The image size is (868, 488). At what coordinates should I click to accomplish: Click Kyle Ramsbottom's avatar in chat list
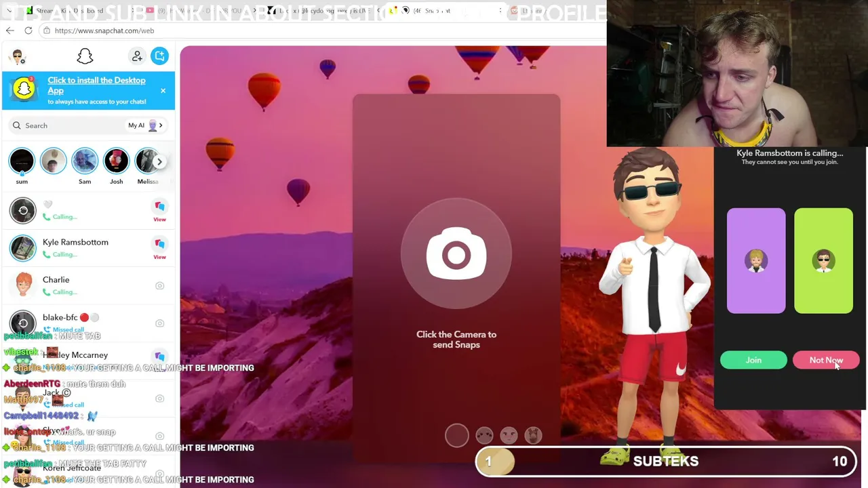pos(23,248)
